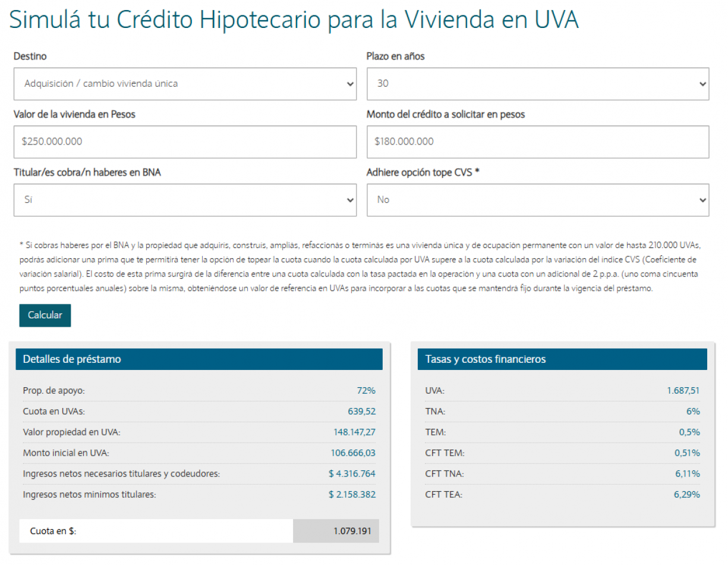Open the Destino dropdown
Screen dimensions: 728x565
185,84
